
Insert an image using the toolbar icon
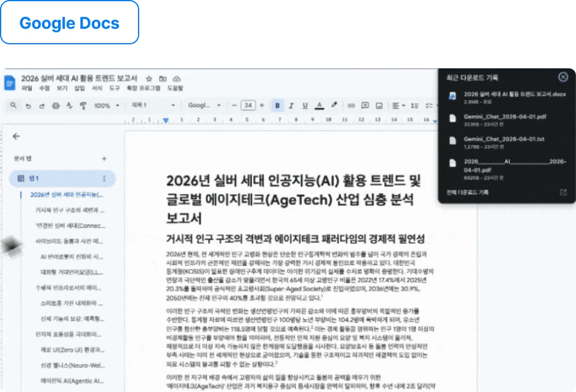click(379, 105)
